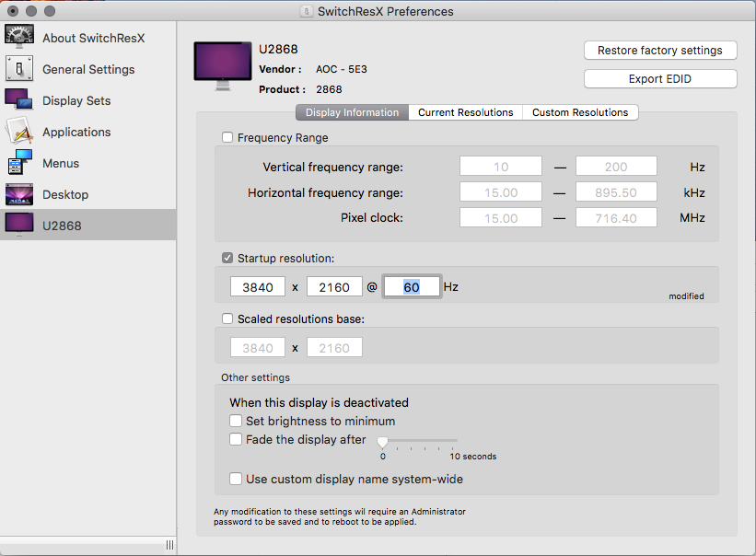Toggle Set brightness to minimum
This screenshot has height=556, width=756.
[237, 421]
